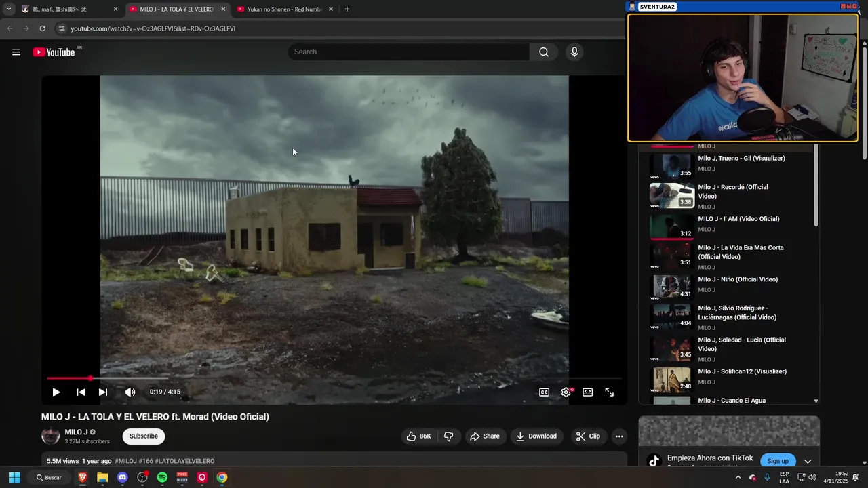This screenshot has width=868, height=488.
Task: Go to the YouTube home logo
Action: point(54,52)
